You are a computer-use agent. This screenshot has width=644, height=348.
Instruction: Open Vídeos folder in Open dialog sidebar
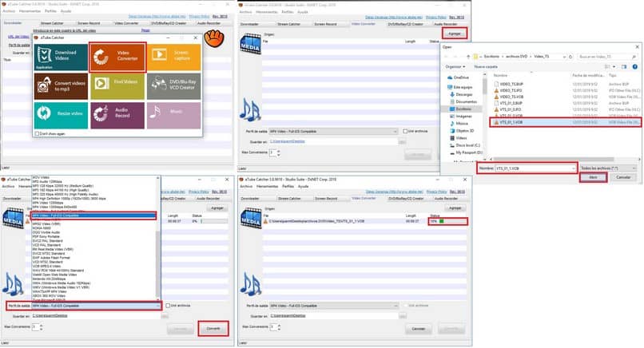(x=459, y=138)
